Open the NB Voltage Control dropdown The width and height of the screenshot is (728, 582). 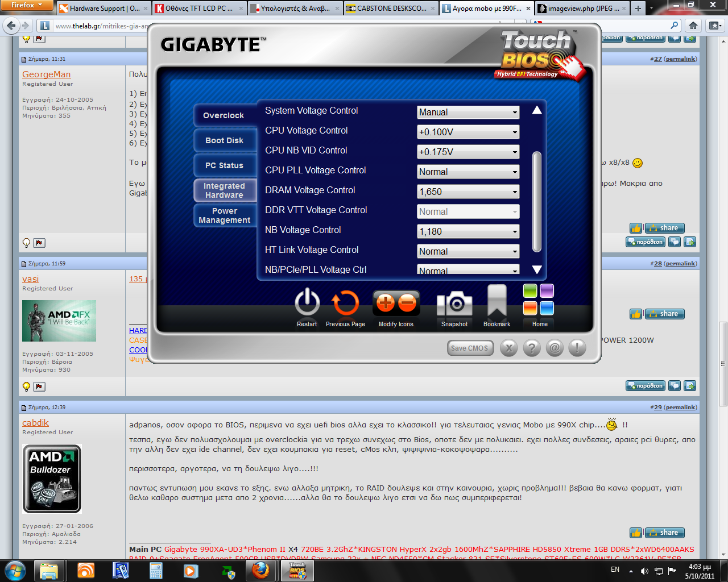468,231
